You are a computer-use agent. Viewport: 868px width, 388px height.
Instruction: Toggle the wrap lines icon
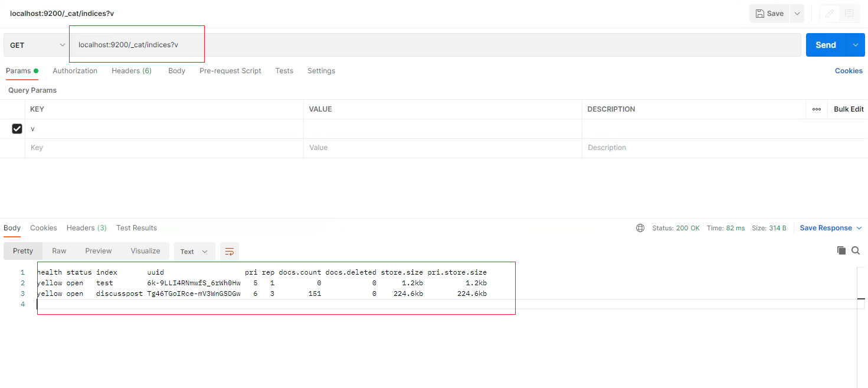click(x=230, y=252)
